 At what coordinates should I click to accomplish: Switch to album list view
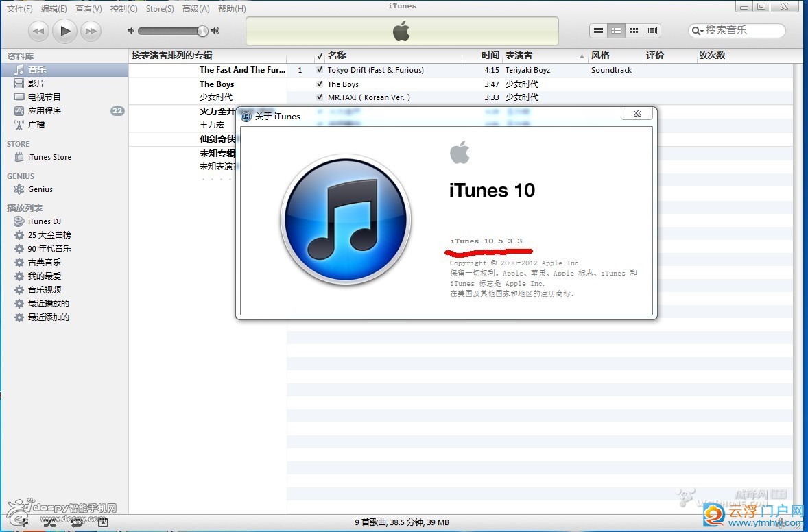617,30
